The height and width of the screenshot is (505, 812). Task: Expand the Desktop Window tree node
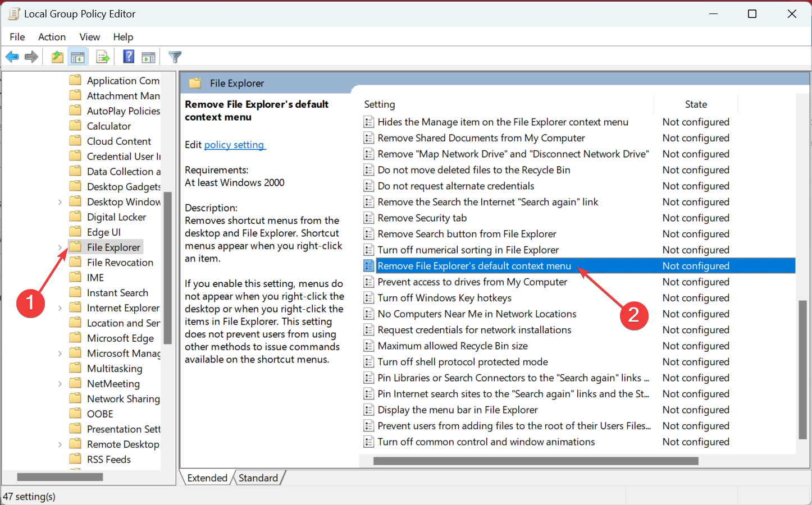[x=60, y=202]
